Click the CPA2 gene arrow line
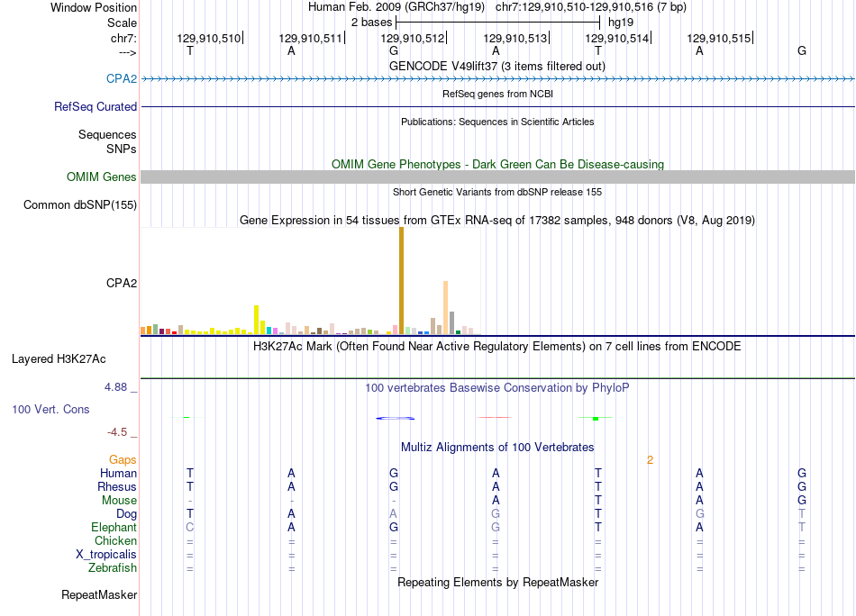 pos(498,79)
